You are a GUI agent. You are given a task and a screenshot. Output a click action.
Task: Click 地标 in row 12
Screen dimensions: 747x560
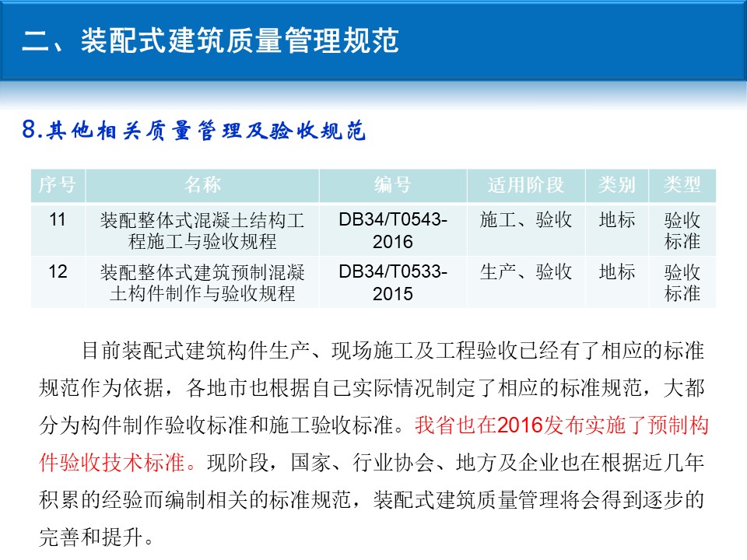(617, 271)
